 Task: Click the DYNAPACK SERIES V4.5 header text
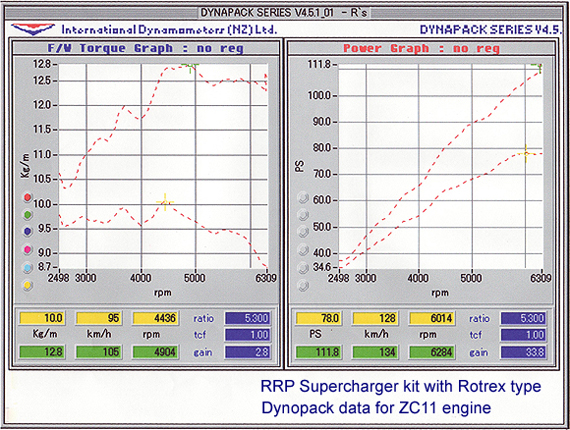tap(491, 29)
